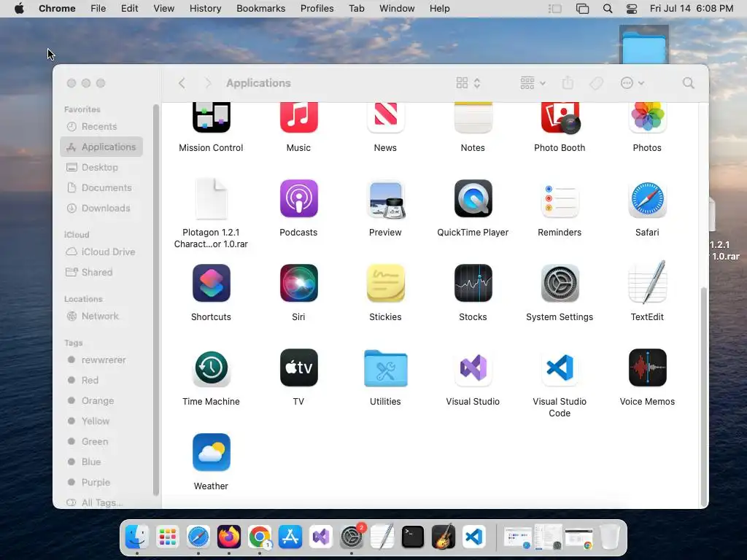Select the Green tag
Image resolution: width=747 pixels, height=560 pixels.
tap(101, 442)
